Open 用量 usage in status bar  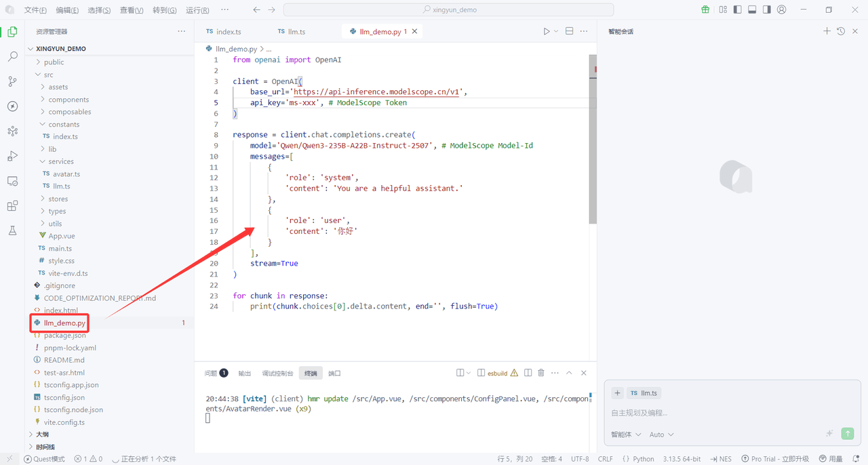(x=831, y=459)
